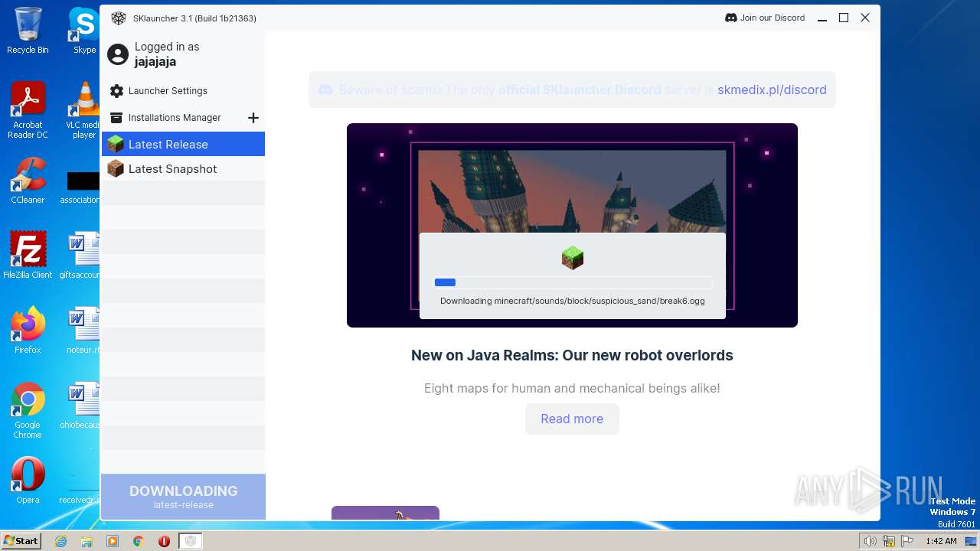Image resolution: width=980 pixels, height=551 pixels.
Task: Add a new installation with the plus icon
Action: (x=253, y=118)
